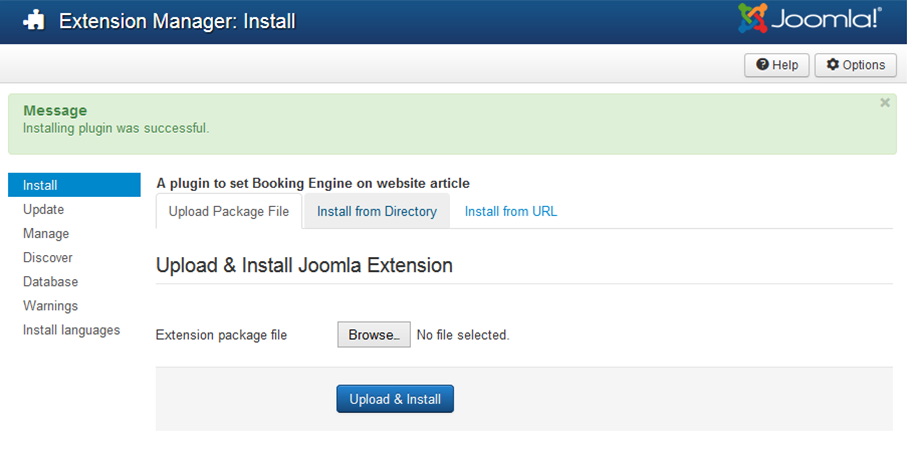The width and height of the screenshot is (907, 451).
Task: Open Manage in the sidebar
Action: pos(46,234)
